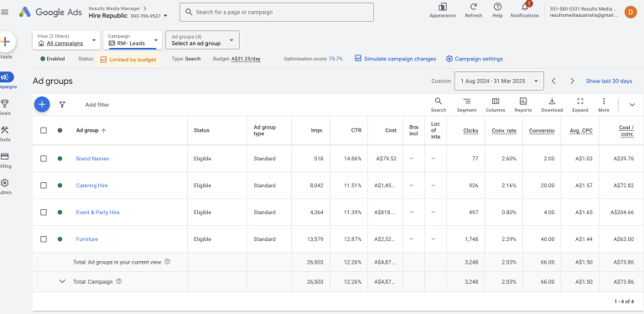644x314 pixels.
Task: Click Show last 30 days
Action: (609, 81)
